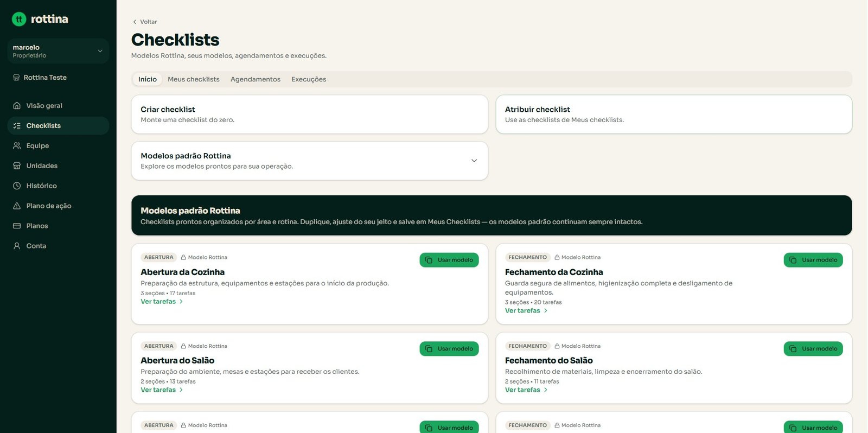Click the FECHAMENTO tag on Fechamento da Cozinha
Image resolution: width=868 pixels, height=433 pixels.
[x=528, y=258]
